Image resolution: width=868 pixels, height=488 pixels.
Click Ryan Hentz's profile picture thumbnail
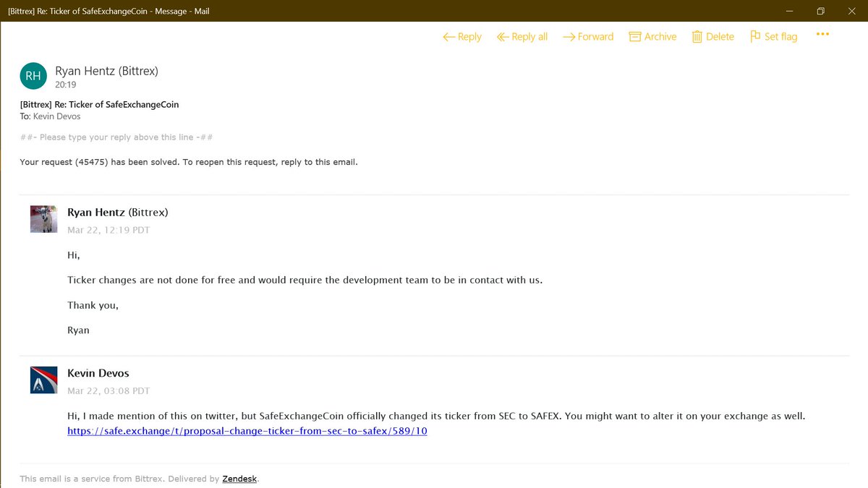pos(43,219)
